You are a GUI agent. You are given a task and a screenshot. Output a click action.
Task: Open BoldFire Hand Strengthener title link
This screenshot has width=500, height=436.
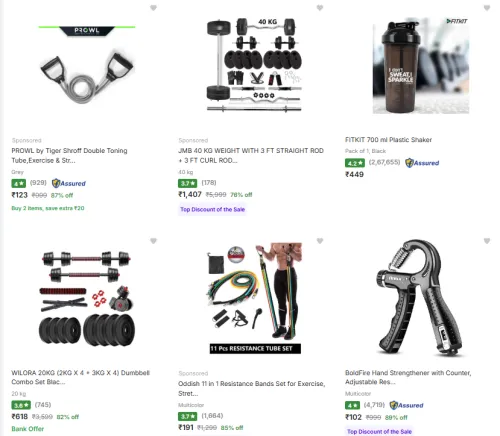coord(408,377)
